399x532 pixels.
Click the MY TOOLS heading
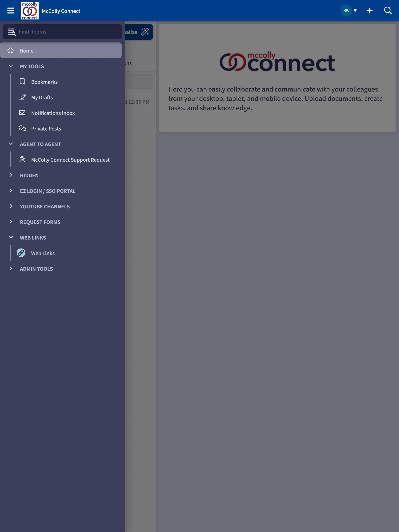pyautogui.click(x=32, y=66)
